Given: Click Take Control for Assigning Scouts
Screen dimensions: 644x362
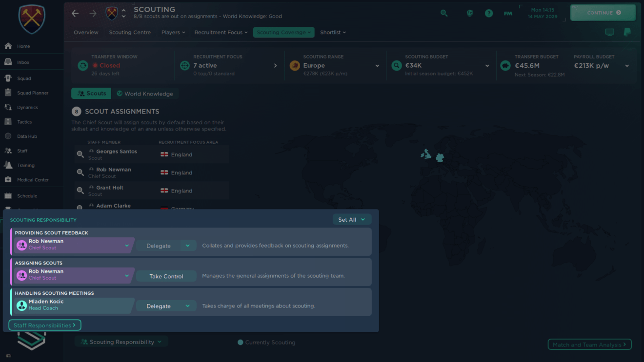Looking at the screenshot, I should tap(166, 276).
